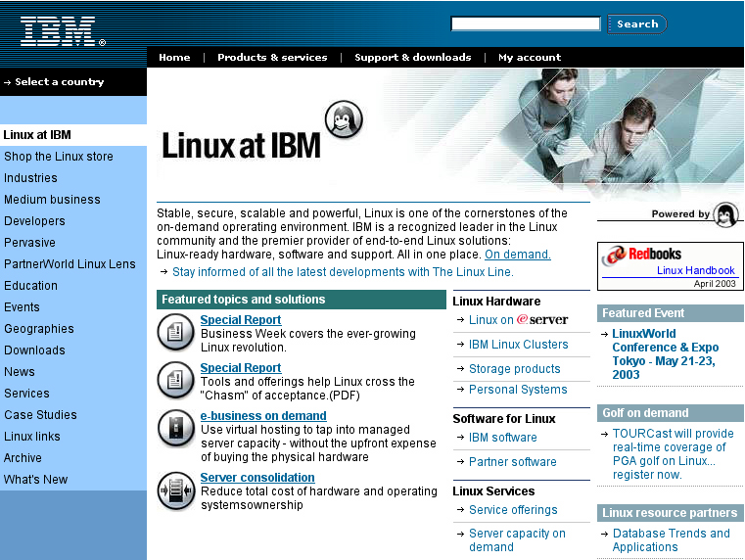This screenshot has height=560, width=745.
Task: Click the arrow beside TOURCast text
Action: coord(604,434)
